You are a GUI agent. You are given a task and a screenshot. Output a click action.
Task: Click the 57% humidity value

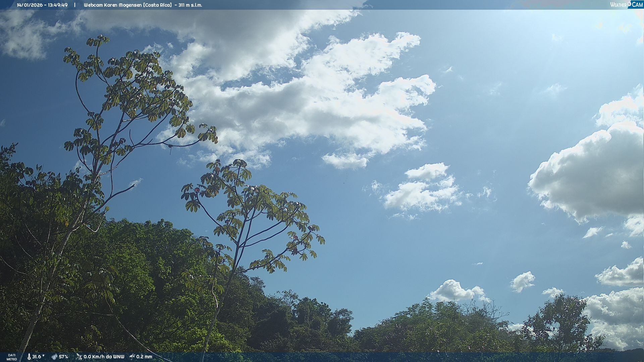tap(63, 357)
